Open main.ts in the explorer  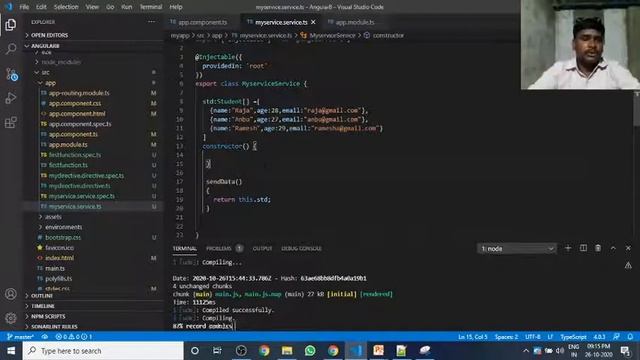click(x=55, y=268)
